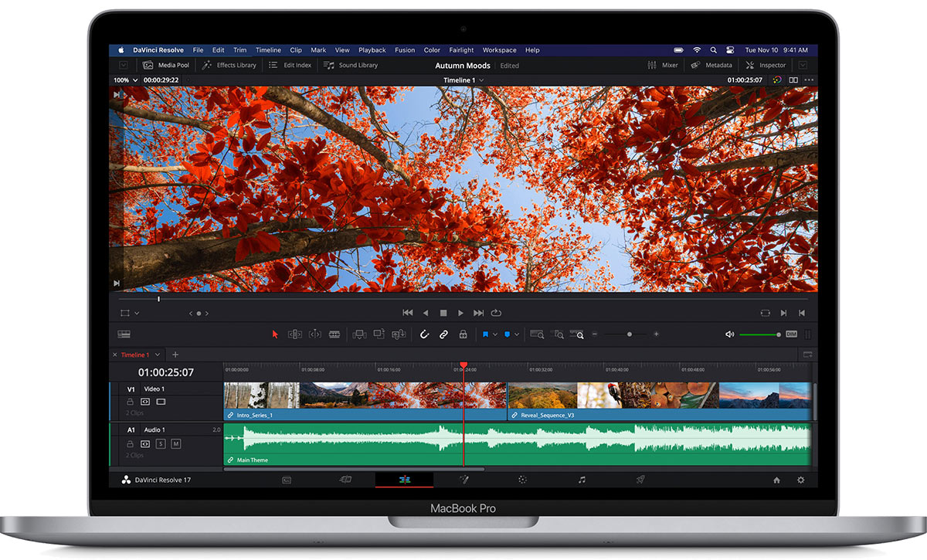Expand the Timeline 1 name dropdown in viewer
Viewport: 927px width, 560px height.
point(481,80)
